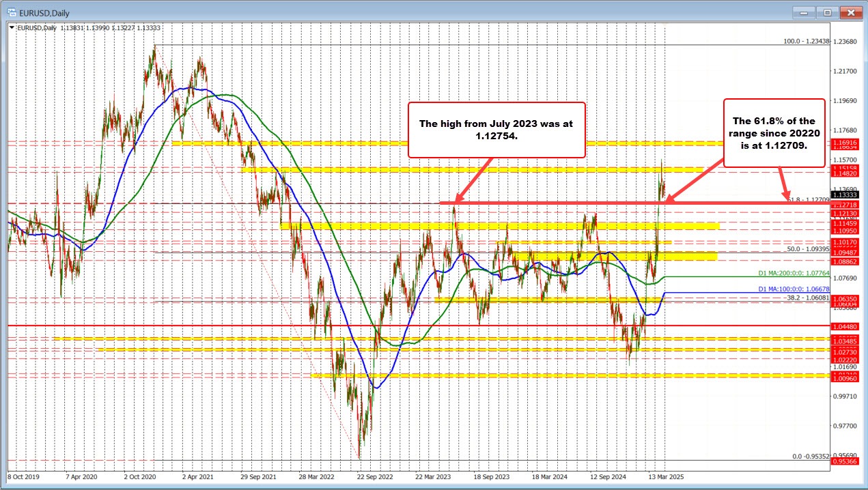
Task: Click the D1 MA:200 indicator label
Action: [794, 274]
